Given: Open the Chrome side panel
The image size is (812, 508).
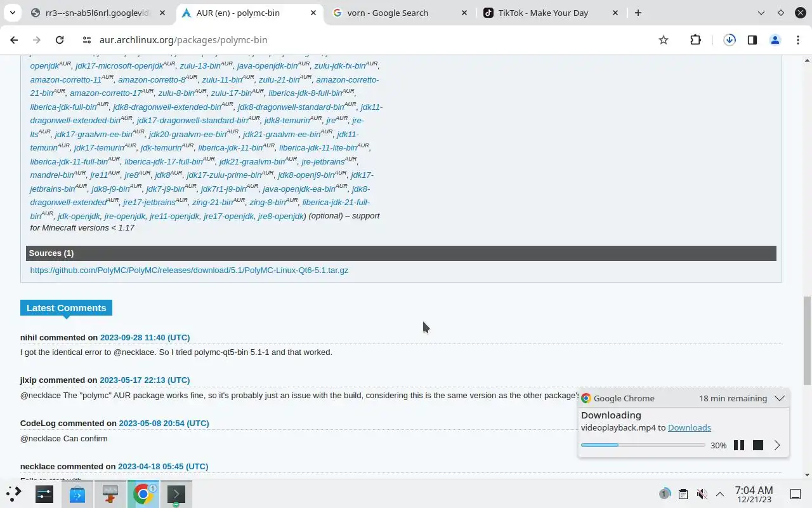Looking at the screenshot, I should tap(752, 40).
